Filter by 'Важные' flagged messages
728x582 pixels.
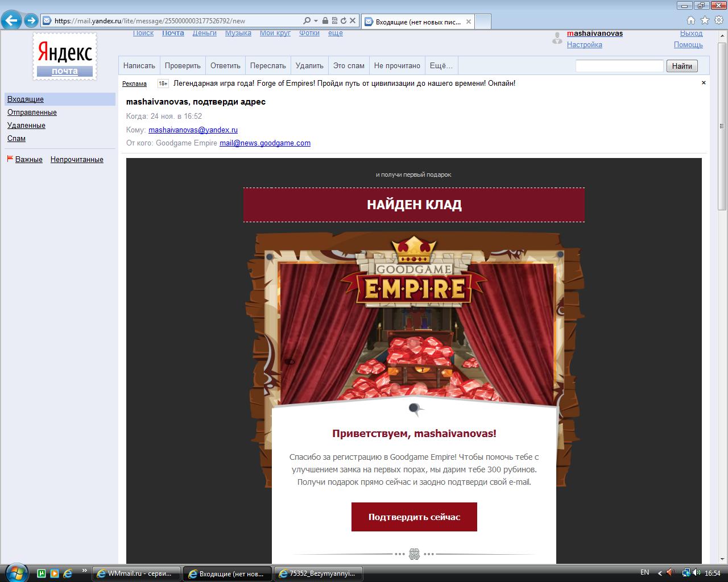[29, 160]
